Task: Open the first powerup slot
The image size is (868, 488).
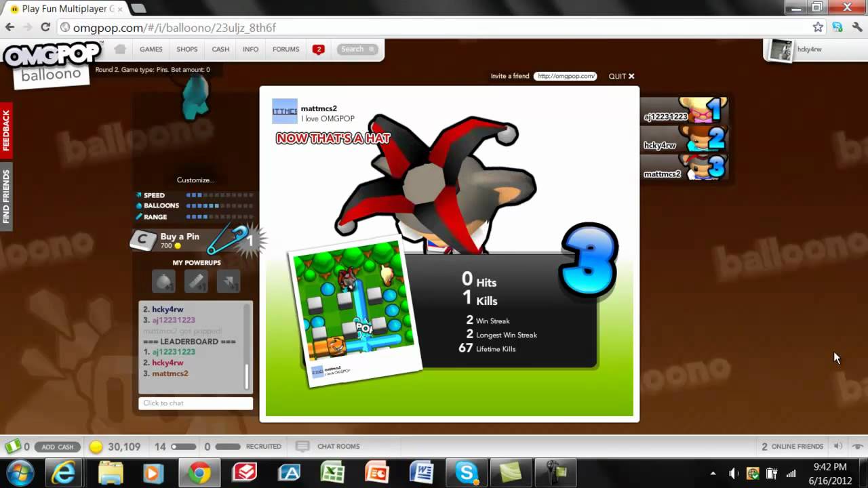Action: pyautogui.click(x=163, y=281)
